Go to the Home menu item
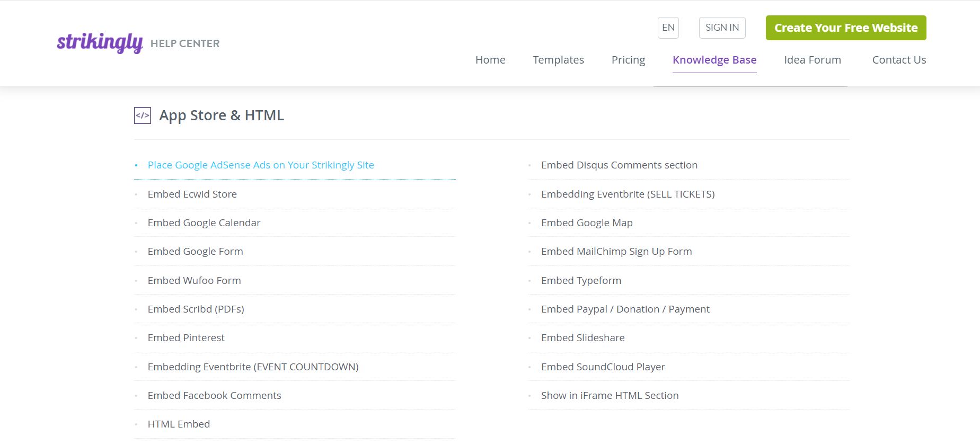The height and width of the screenshot is (445, 980). [x=490, y=60]
